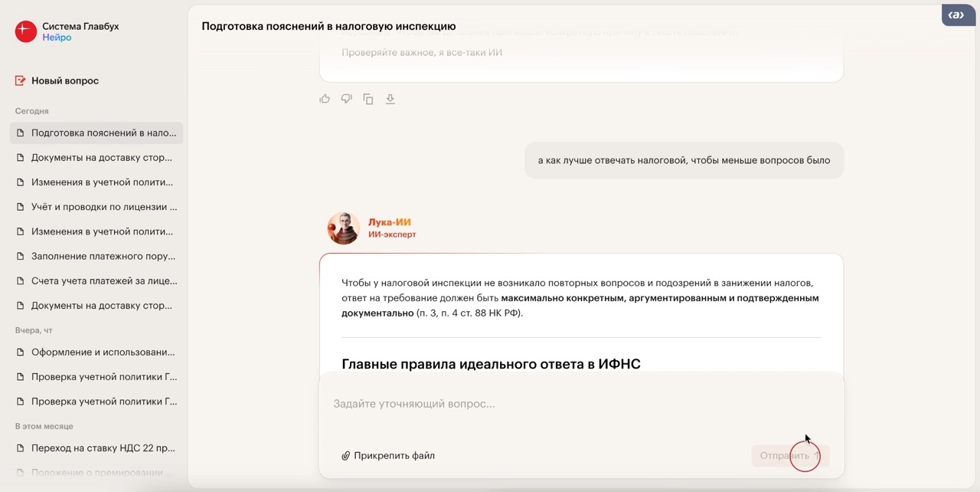Open chat Переход на ставку НДС 22
Viewport: 980px width, 492px height.
pos(96,448)
